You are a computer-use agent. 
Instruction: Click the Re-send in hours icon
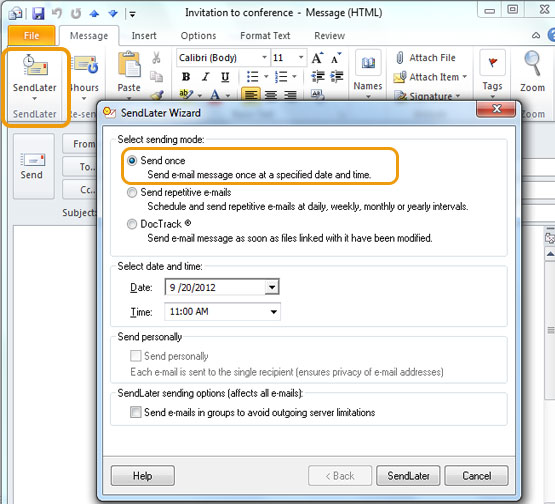85,64
